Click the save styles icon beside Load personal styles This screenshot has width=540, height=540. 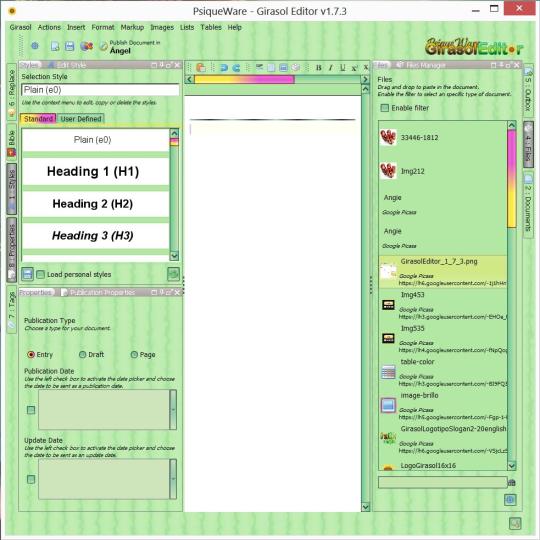(x=27, y=274)
